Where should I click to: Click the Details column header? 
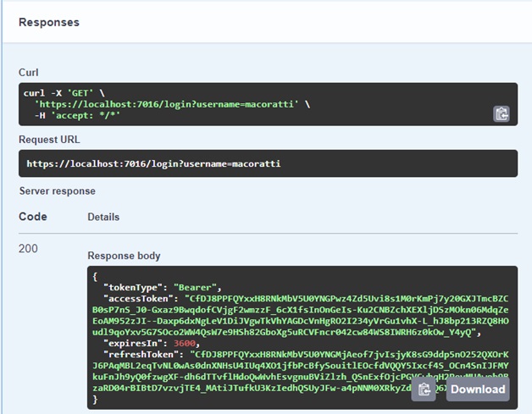(x=103, y=218)
